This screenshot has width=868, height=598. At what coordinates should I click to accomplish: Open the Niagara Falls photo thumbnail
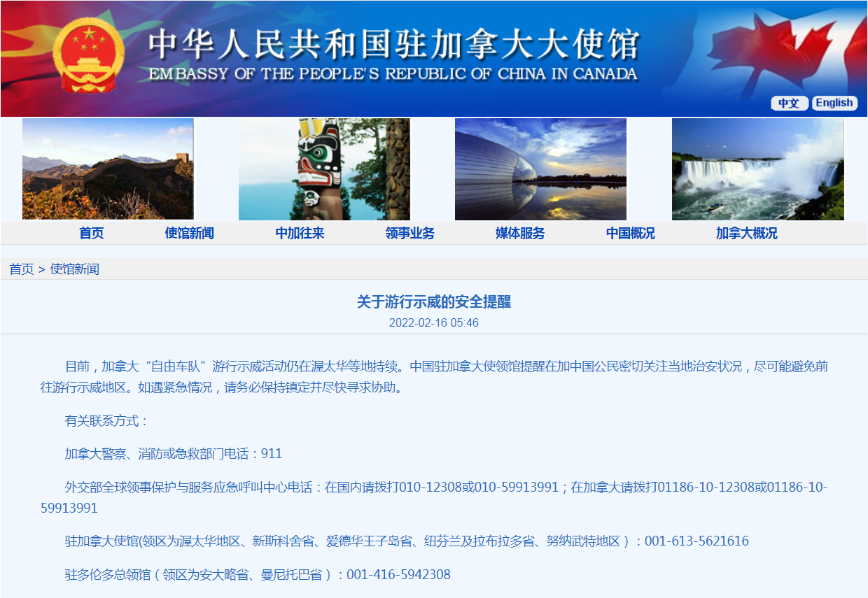pos(758,169)
